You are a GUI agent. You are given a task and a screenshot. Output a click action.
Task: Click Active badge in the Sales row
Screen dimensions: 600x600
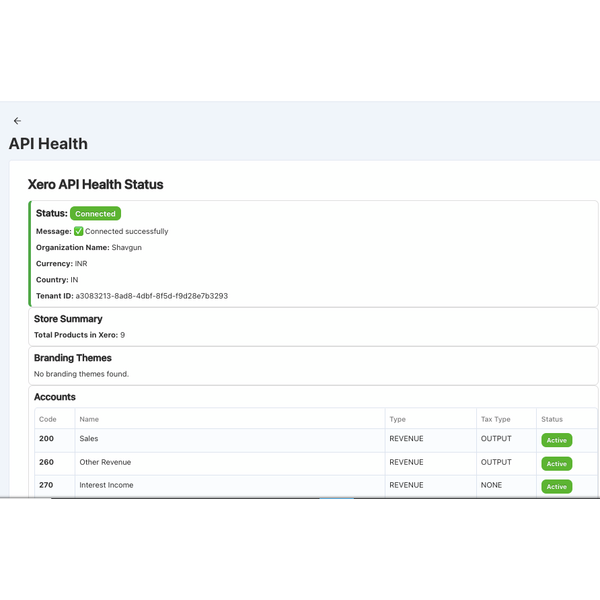tap(556, 440)
